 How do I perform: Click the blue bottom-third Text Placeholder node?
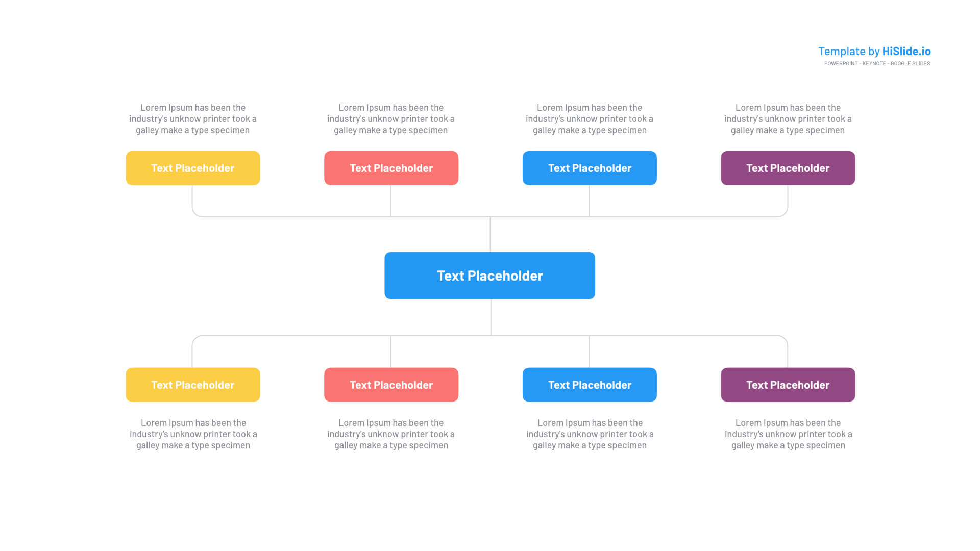coord(589,385)
